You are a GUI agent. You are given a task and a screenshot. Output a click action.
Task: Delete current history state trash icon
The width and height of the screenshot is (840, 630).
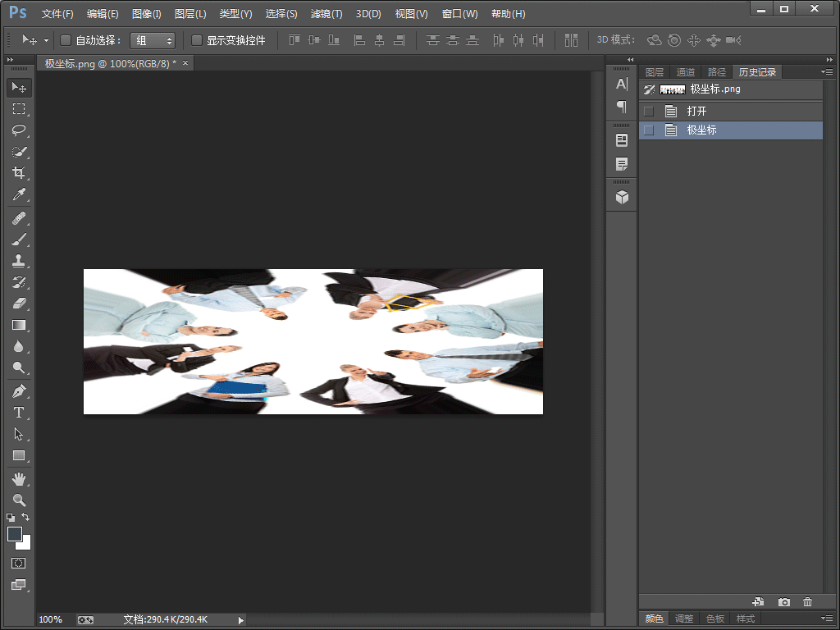807,602
